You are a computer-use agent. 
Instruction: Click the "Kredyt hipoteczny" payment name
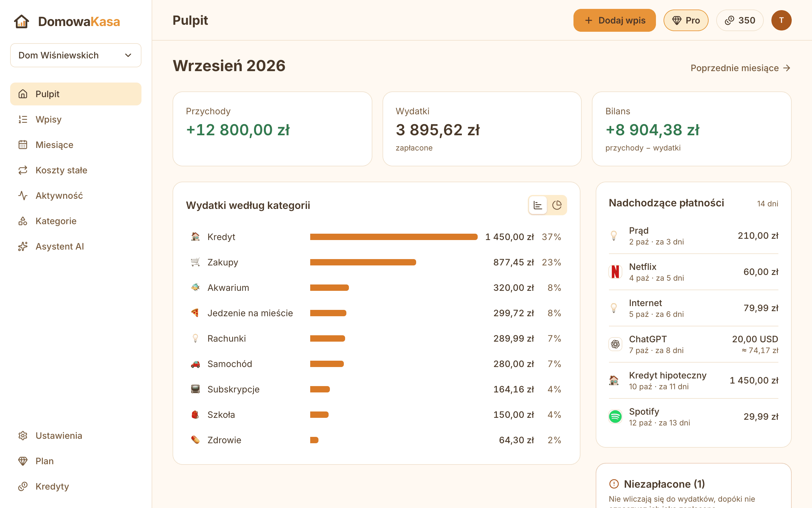(x=667, y=375)
